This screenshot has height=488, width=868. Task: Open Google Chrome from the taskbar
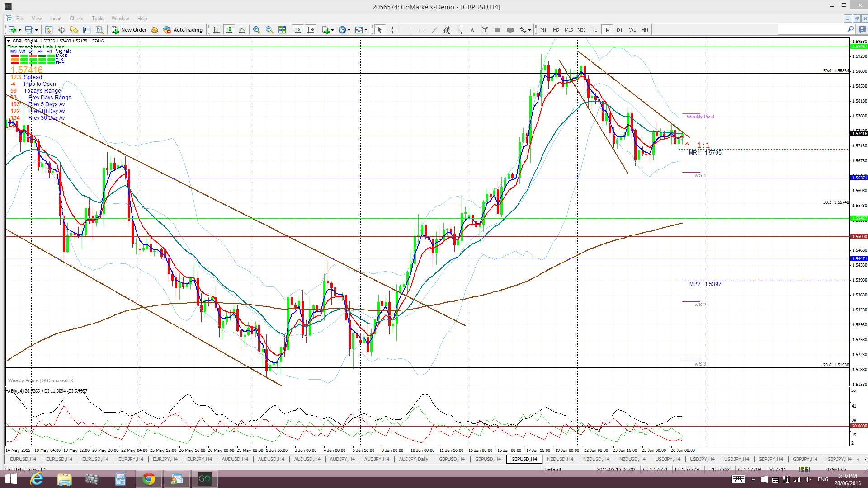coord(148,479)
